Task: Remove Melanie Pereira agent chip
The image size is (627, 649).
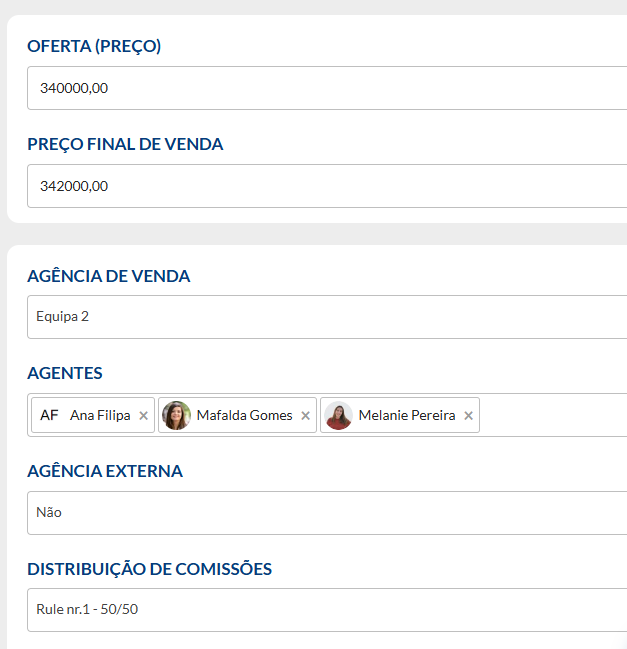Action: (x=468, y=416)
